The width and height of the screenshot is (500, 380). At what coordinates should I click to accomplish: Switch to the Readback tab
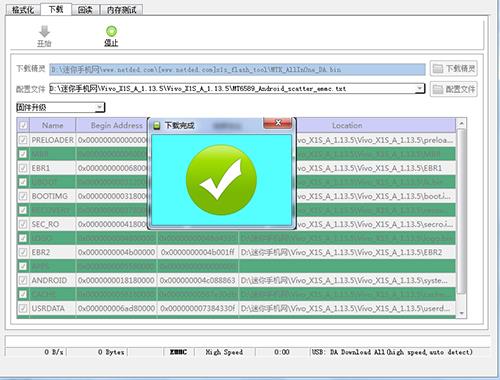(x=85, y=10)
